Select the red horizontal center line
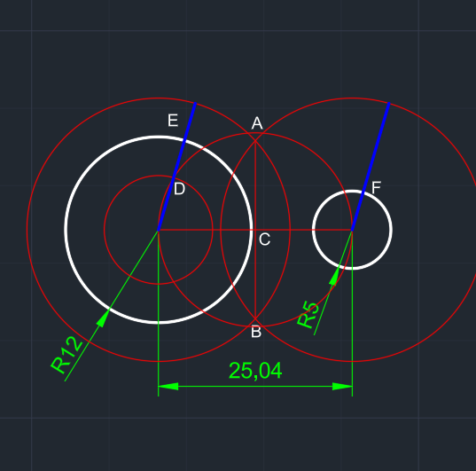Screen dimensions: 476x471 coord(207,230)
